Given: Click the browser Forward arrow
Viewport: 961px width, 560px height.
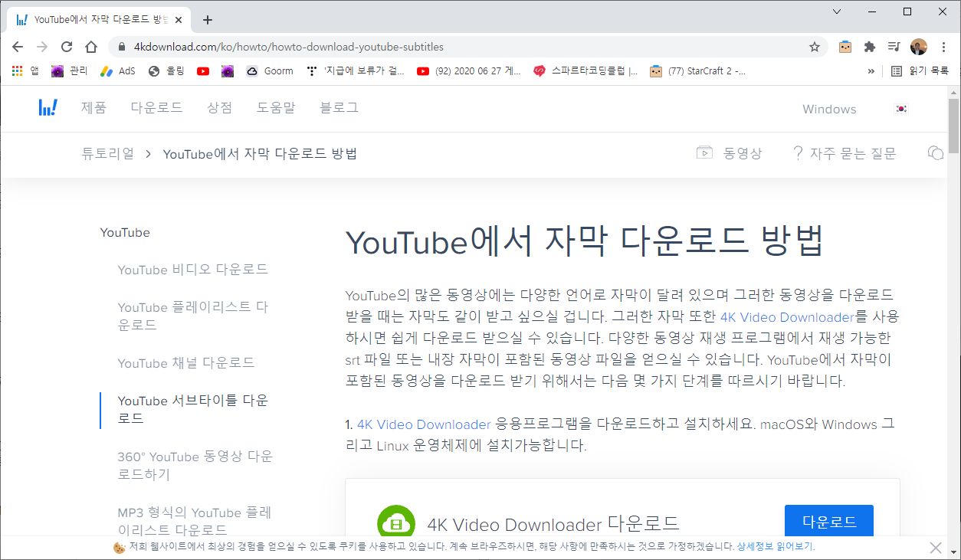Looking at the screenshot, I should click(42, 47).
